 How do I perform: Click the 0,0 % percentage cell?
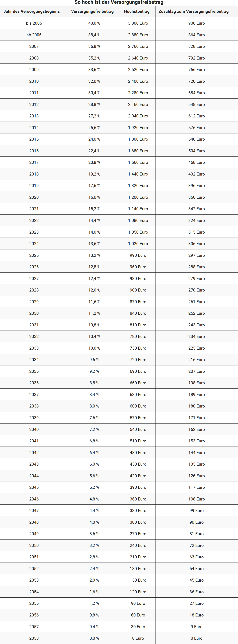coord(94,638)
